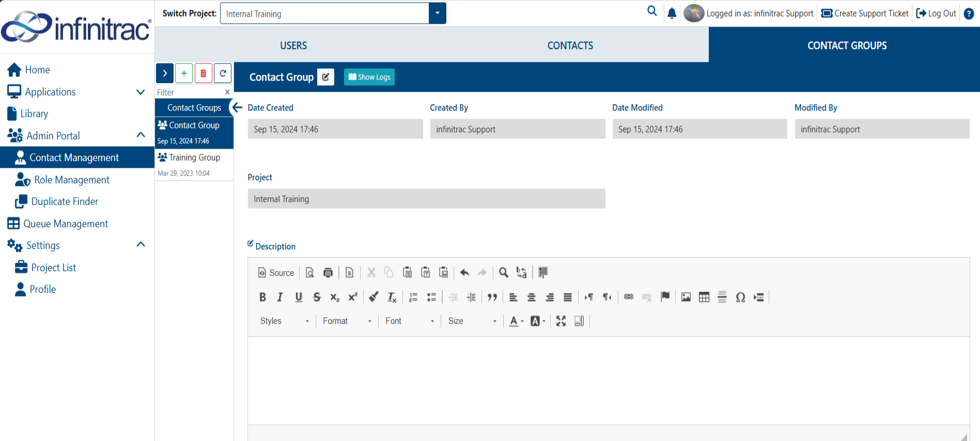Insert a special character (Omega)
This screenshot has width=980, height=441.
(740, 297)
